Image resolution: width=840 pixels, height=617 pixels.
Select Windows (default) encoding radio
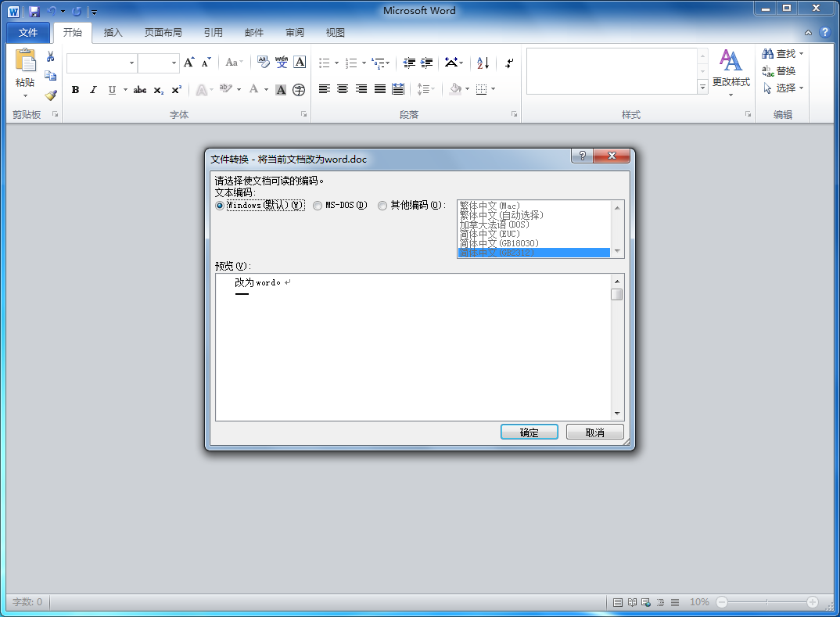coord(219,206)
